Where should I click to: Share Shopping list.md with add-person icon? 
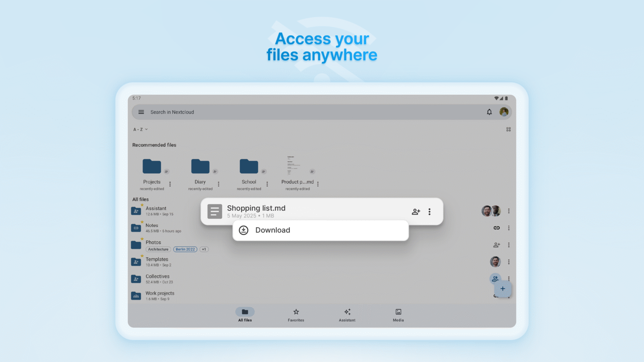tap(416, 212)
